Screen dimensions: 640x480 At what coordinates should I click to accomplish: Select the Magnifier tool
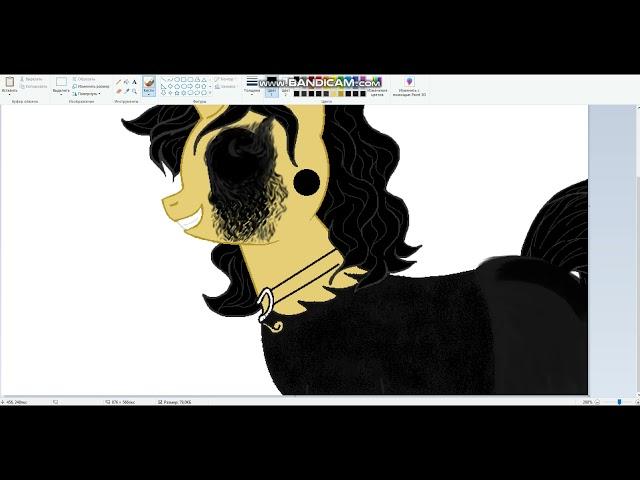135,91
